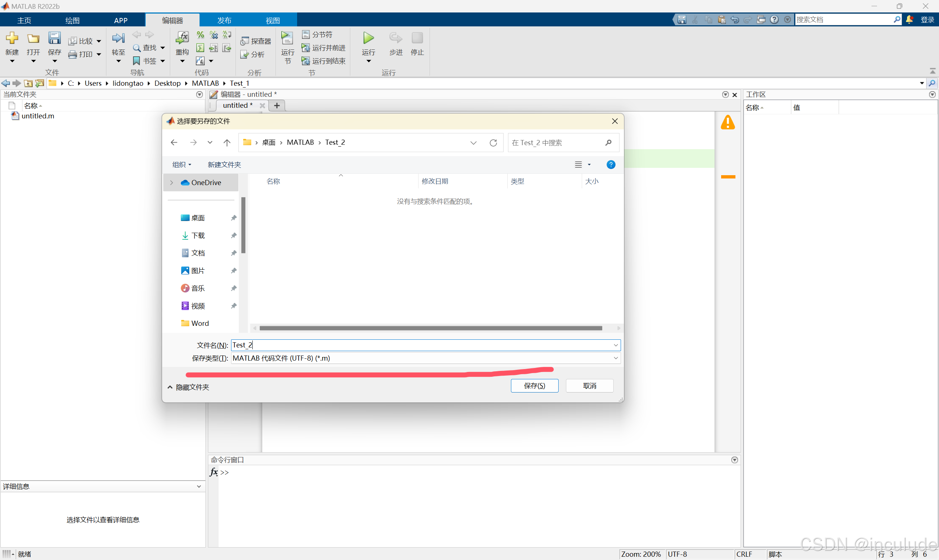Viewport: 939px width, 560px height.
Task: Click the notification bell icon
Action: [x=910, y=19]
